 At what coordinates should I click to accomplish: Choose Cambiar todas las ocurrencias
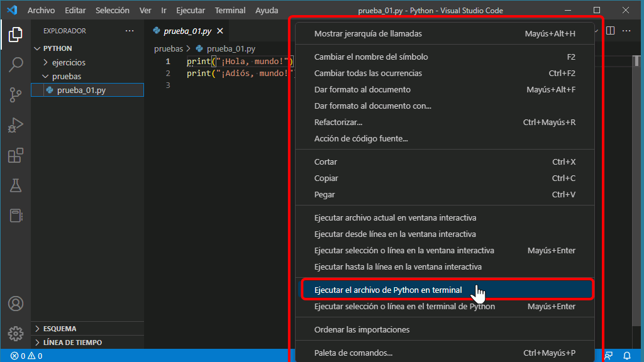coord(445,73)
